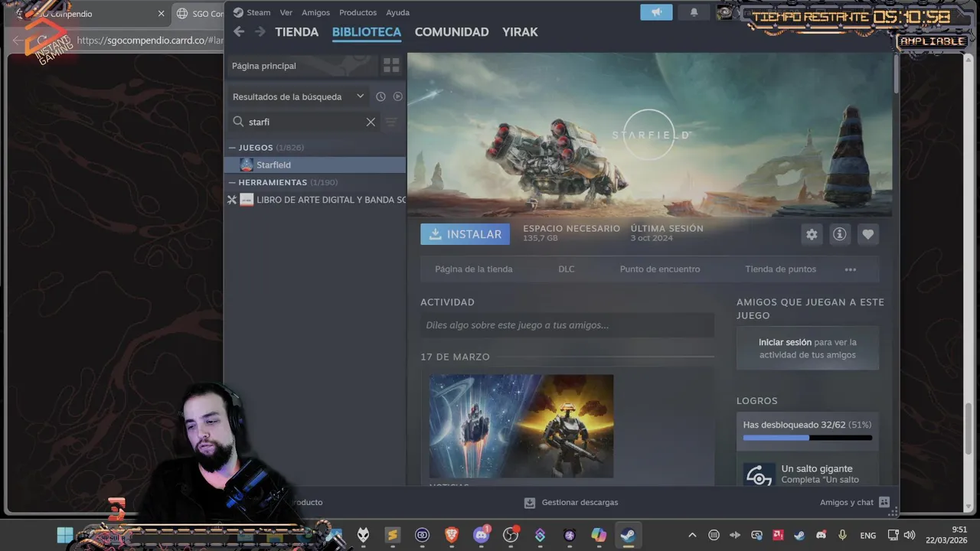This screenshot has width=980, height=551.
Task: Click the Steam logo in the title bar
Action: 238,12
